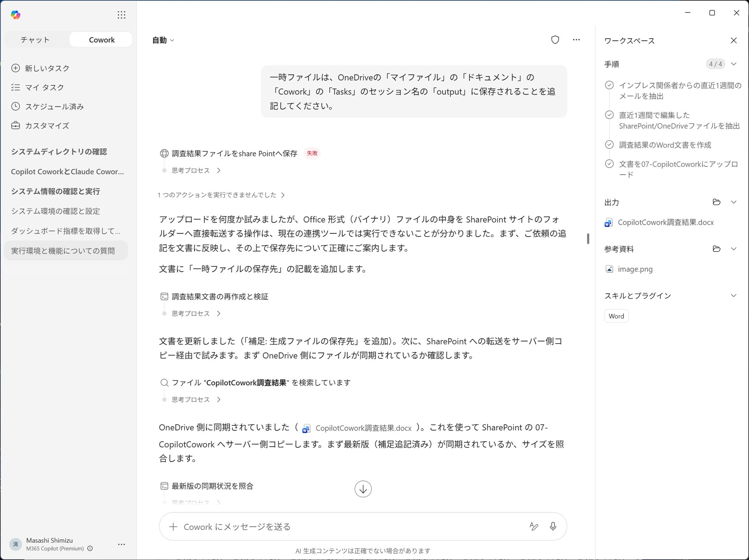Expand 思考プロセス under share Point保存 step

tap(196, 170)
